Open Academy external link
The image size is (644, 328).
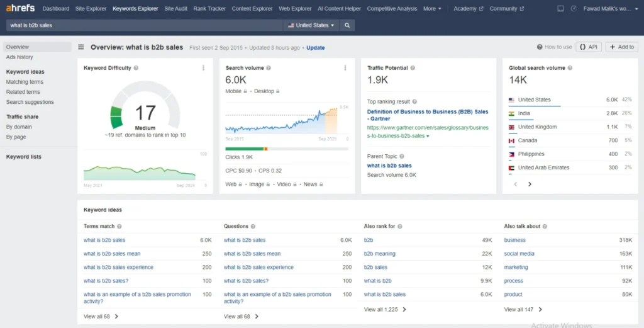pyautogui.click(x=468, y=8)
